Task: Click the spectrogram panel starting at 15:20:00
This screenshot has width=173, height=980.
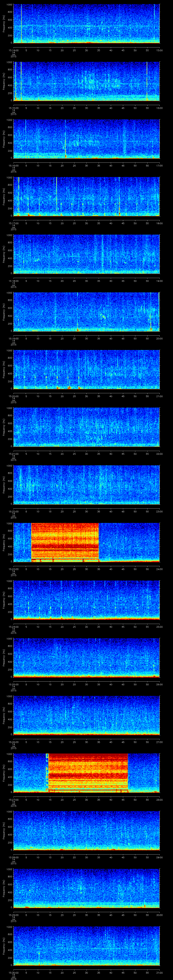Action: [87, 369]
